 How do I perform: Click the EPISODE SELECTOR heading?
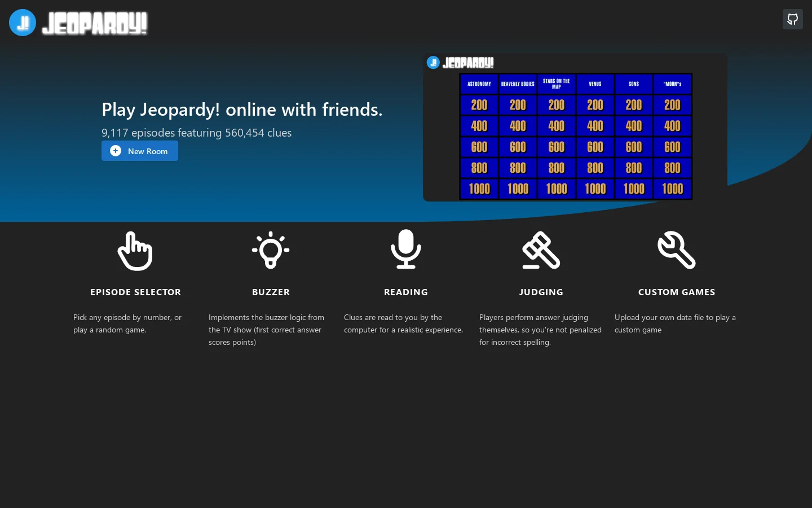click(x=135, y=292)
